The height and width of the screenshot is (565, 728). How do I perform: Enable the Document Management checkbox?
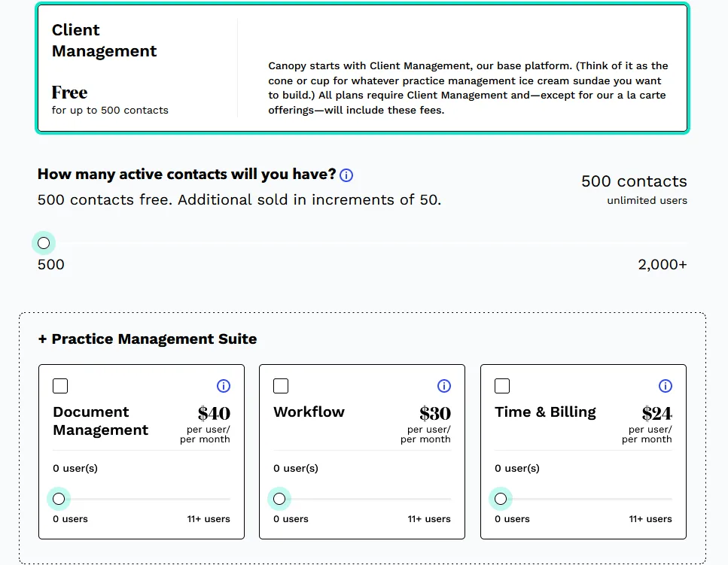[x=60, y=386]
